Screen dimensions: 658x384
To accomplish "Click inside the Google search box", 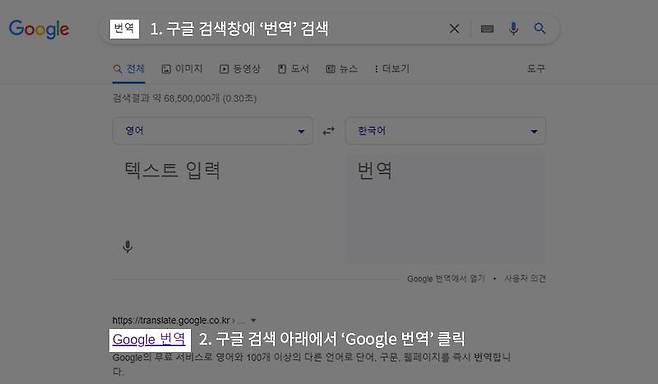I will tap(329, 29).
